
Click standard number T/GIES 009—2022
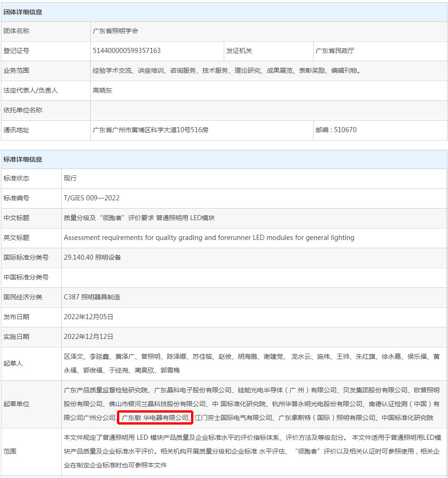pyautogui.click(x=92, y=198)
